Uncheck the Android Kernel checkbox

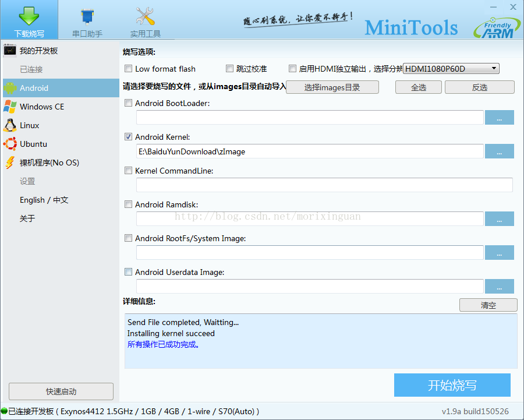[129, 137]
